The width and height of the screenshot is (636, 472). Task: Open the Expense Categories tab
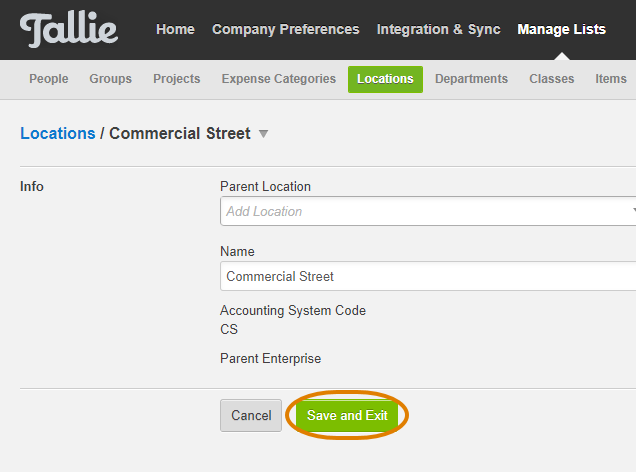(279, 79)
